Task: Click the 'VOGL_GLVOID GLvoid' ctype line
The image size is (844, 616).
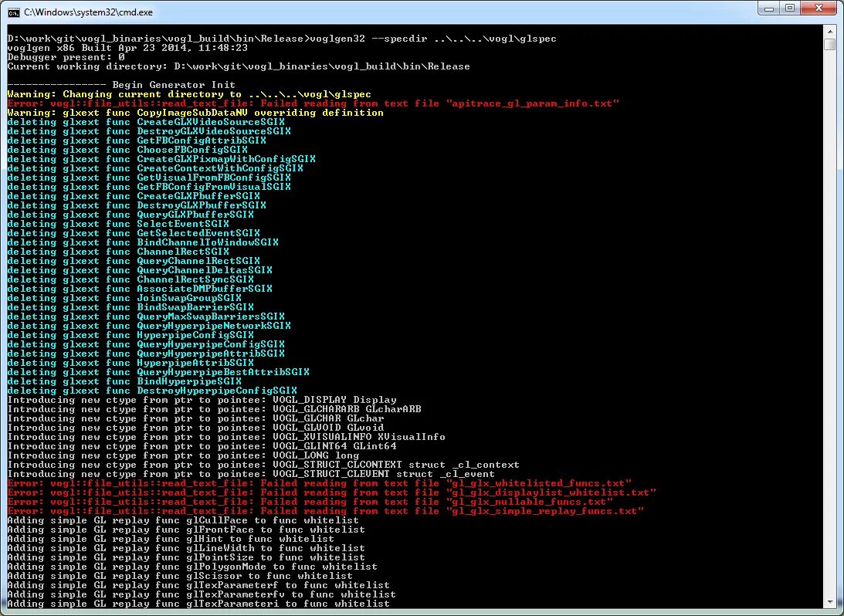Action: 195,427
